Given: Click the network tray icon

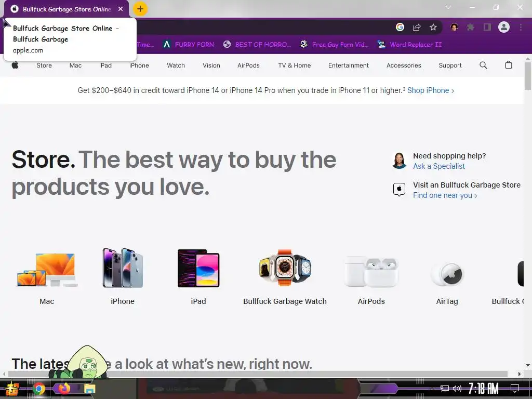Looking at the screenshot, I should [x=445, y=389].
